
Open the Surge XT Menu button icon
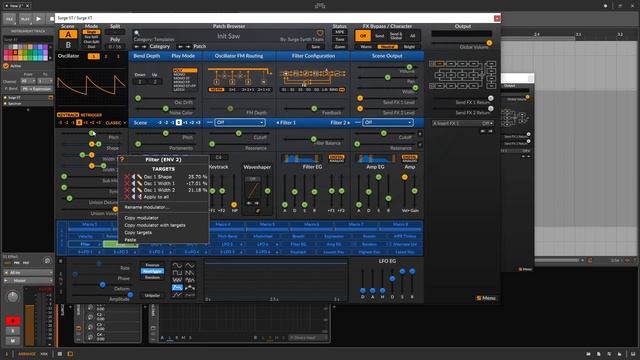[479, 298]
